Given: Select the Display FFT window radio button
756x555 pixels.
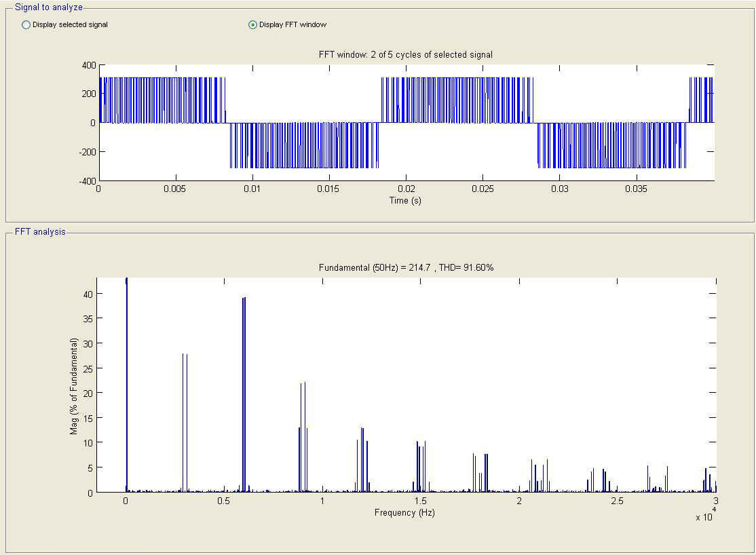Looking at the screenshot, I should coord(253,24).
